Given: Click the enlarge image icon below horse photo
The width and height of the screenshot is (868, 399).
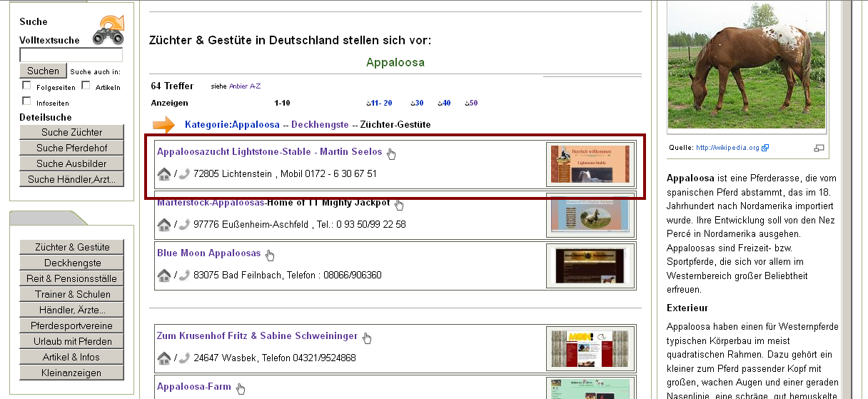Looking at the screenshot, I should tap(819, 148).
